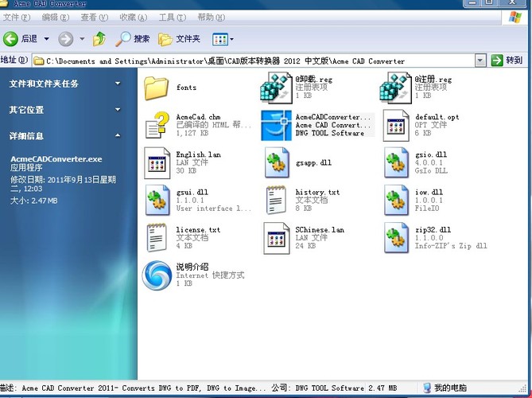Select the gsui.dll file icon

pyautogui.click(x=157, y=201)
